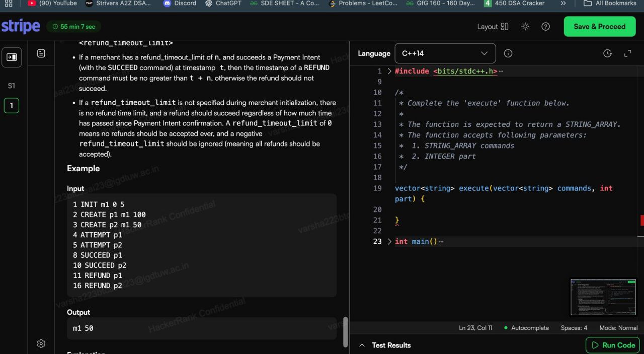The height and width of the screenshot is (354, 644).
Task: Expand the collapsed int main() block
Action: point(389,242)
